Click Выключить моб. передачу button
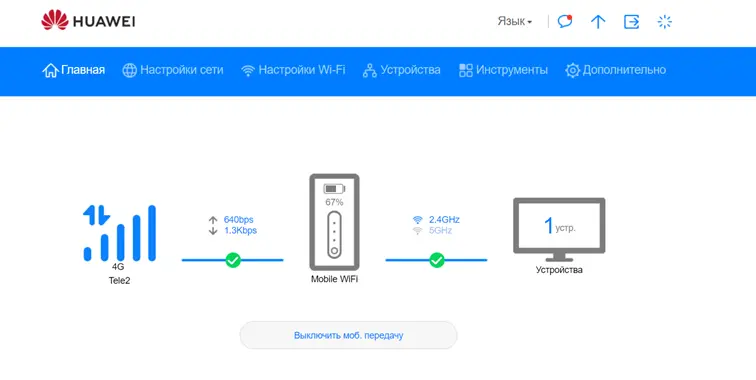Image resolution: width=756 pixels, height=380 pixels. pos(348,335)
